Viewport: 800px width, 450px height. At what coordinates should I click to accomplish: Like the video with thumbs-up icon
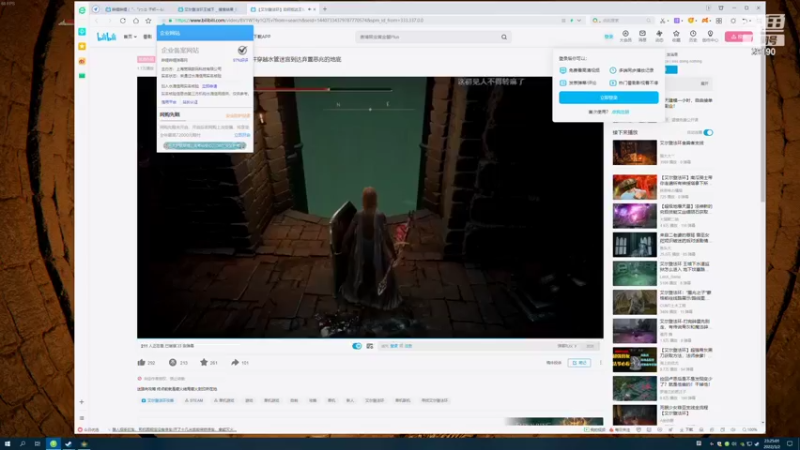click(141, 362)
